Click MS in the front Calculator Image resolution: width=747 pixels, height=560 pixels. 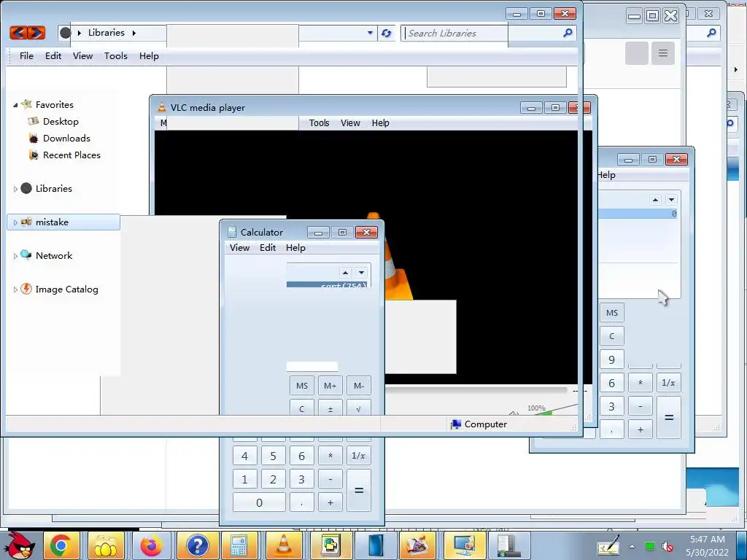302,386
